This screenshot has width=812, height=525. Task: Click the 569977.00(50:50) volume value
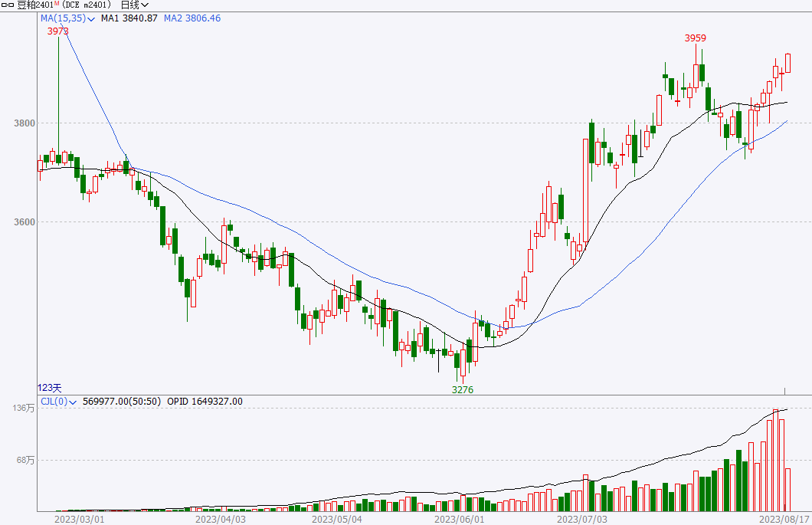pos(122,402)
